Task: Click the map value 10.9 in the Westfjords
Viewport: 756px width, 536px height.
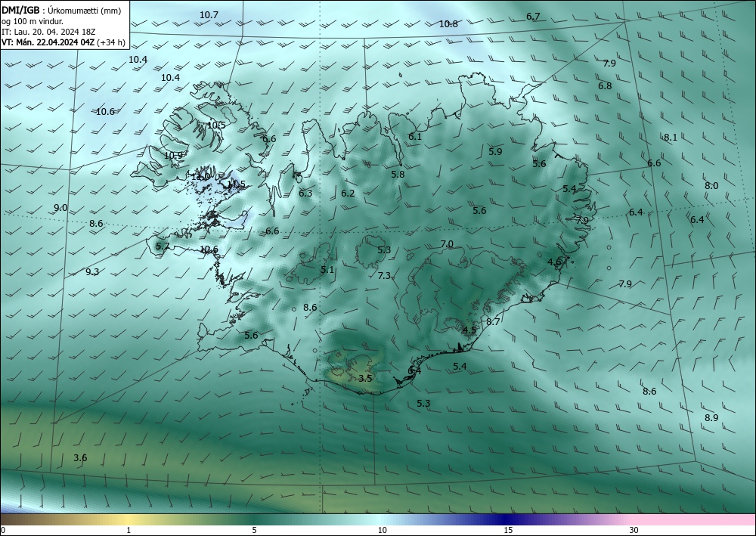Action: [173, 156]
